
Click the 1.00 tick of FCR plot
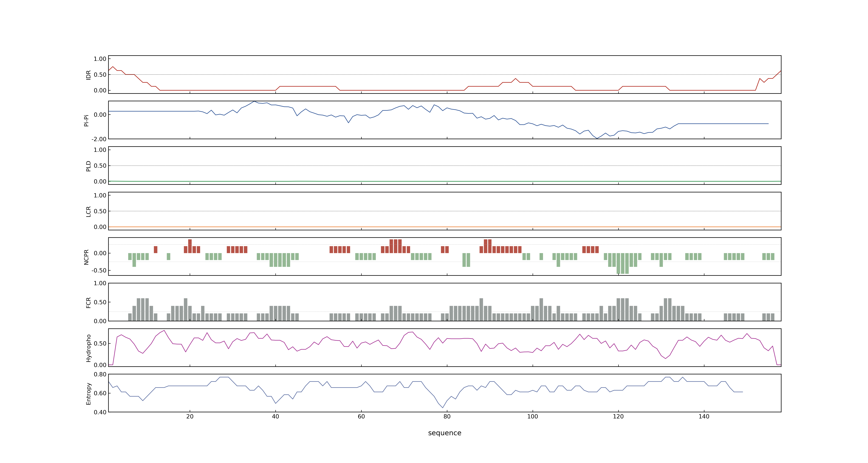(x=100, y=283)
